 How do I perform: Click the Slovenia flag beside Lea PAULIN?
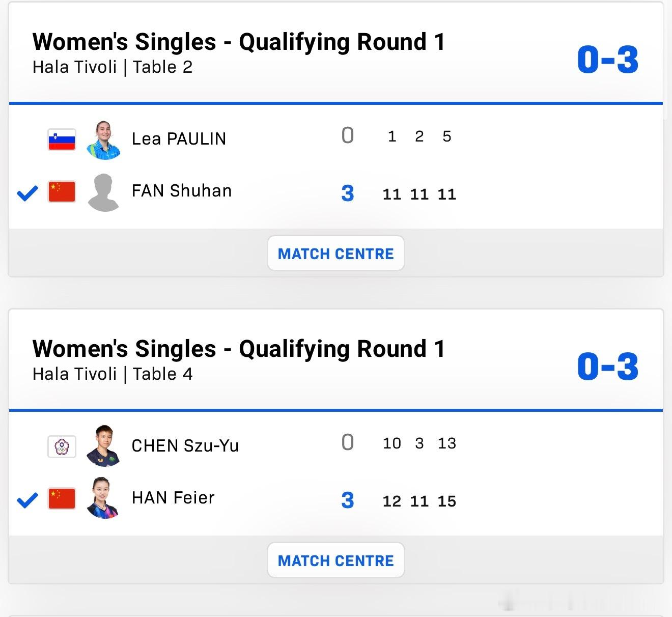[x=62, y=139]
